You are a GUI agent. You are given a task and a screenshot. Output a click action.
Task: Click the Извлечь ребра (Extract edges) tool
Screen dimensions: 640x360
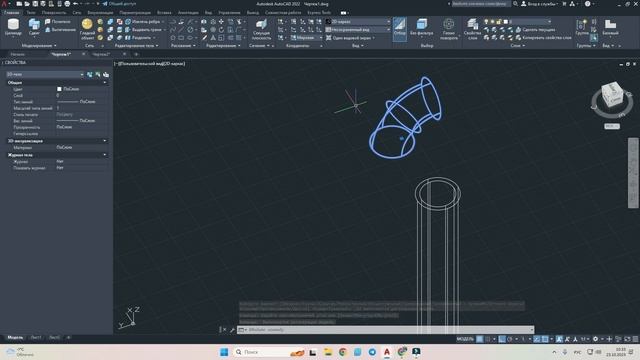pos(142,21)
